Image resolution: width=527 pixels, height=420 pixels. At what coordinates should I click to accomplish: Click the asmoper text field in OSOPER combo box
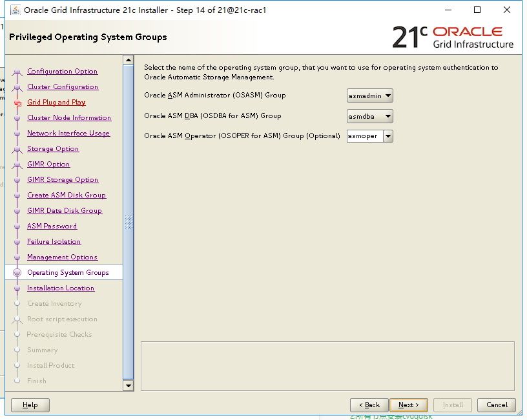(365, 136)
